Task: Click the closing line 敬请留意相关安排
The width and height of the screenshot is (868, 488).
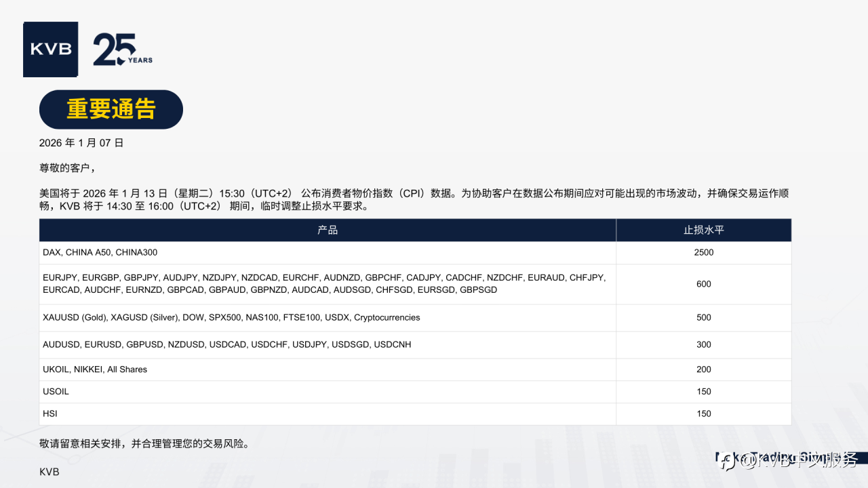Action: pyautogui.click(x=144, y=444)
